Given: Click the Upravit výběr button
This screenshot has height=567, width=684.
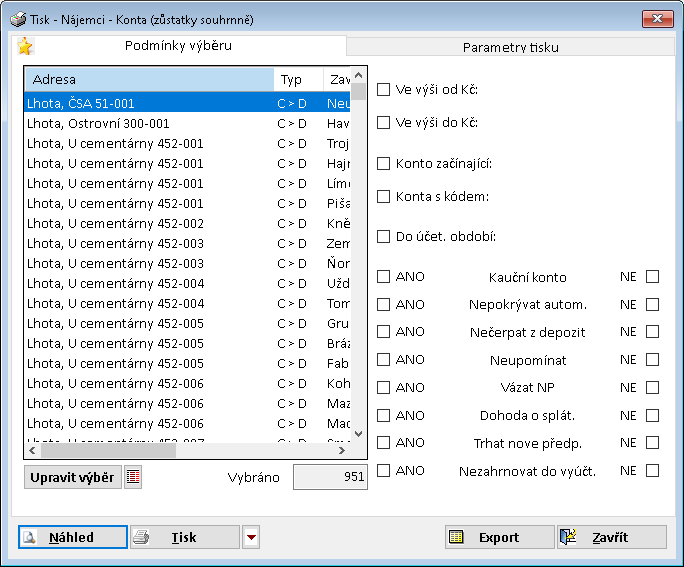Looking at the screenshot, I should (71, 477).
